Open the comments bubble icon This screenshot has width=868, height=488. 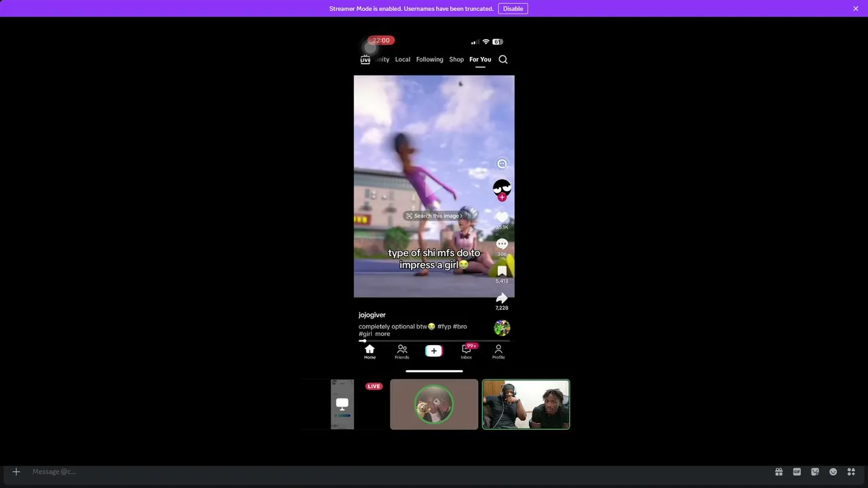pyautogui.click(x=502, y=244)
